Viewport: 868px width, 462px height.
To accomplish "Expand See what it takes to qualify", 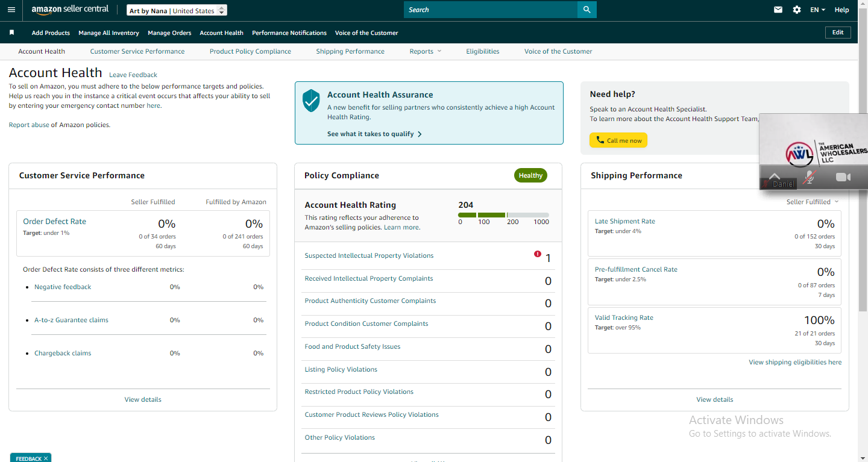I will pos(374,134).
